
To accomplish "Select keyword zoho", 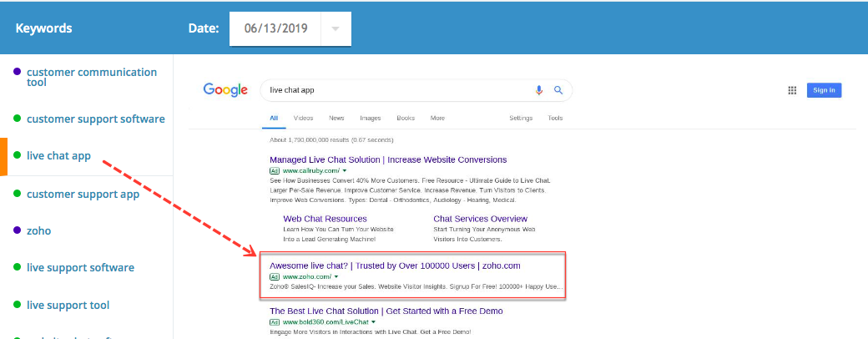I will pyautogui.click(x=38, y=230).
